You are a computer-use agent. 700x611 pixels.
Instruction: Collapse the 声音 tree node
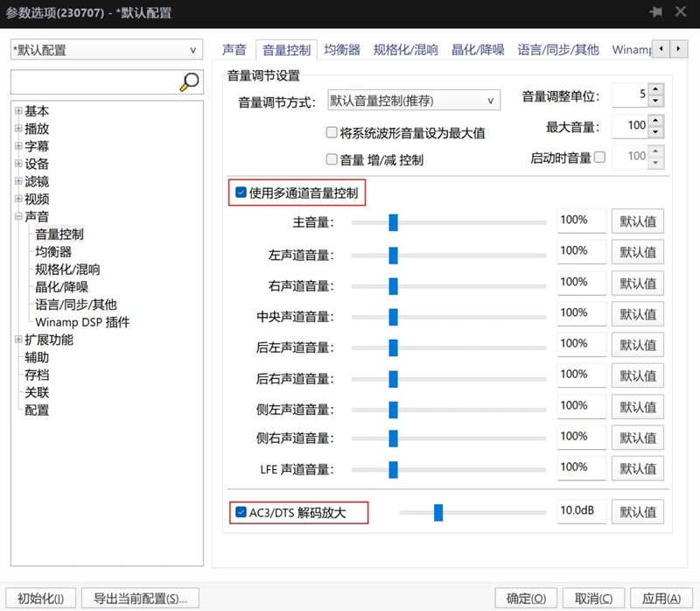(18, 217)
